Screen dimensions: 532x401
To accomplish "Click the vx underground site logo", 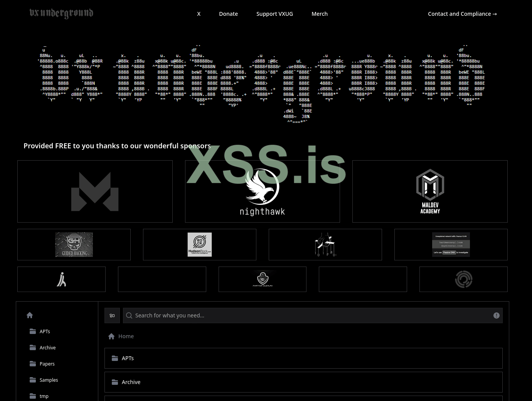I will click(61, 13).
